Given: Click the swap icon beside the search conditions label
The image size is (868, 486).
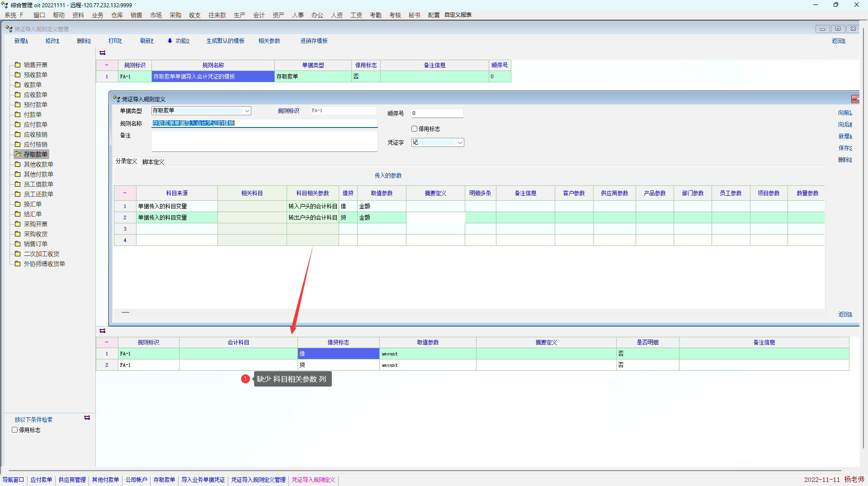Looking at the screenshot, I should [x=87, y=418].
